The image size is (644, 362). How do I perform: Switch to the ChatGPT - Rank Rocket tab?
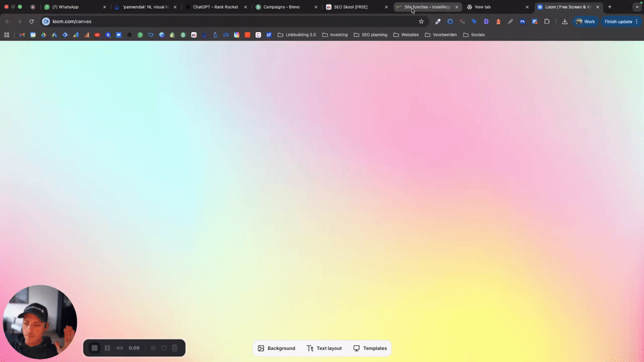point(216,7)
